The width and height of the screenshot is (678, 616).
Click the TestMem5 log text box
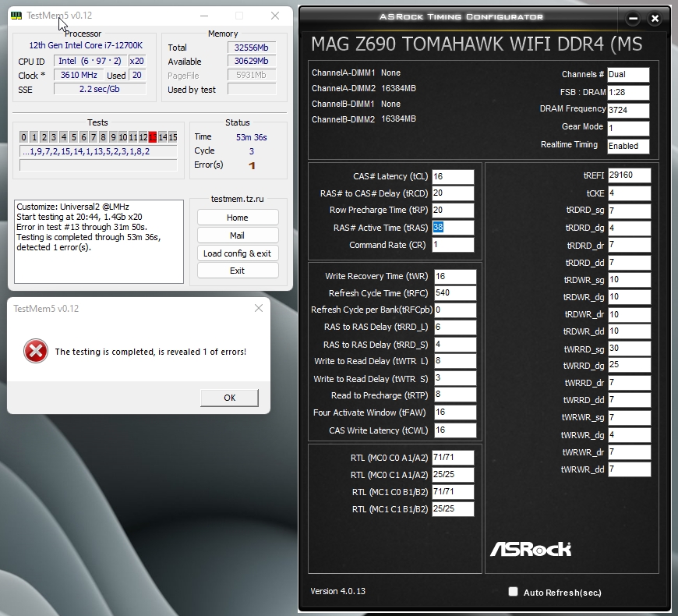click(x=99, y=242)
